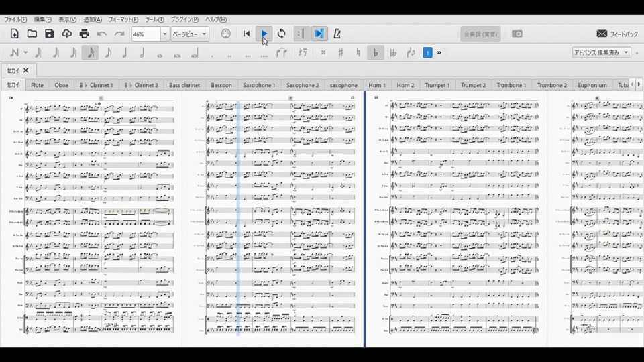644x362 pixels.
Task: Save the current score
Action: point(49,34)
